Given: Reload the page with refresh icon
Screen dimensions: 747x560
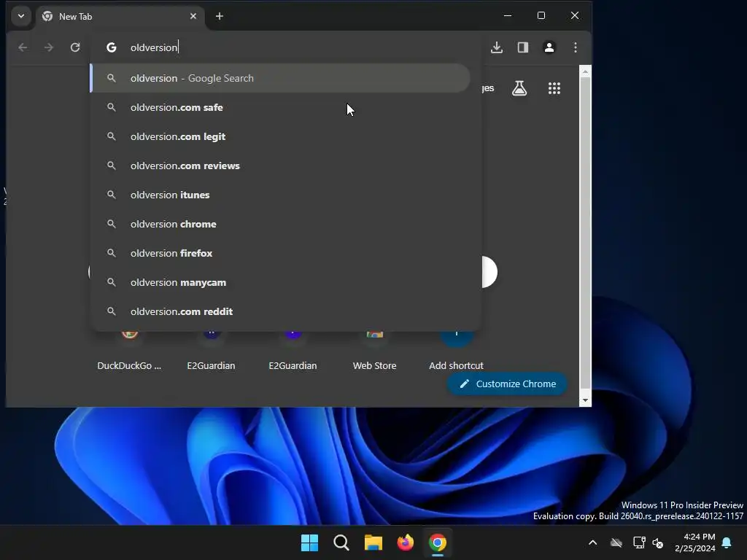Looking at the screenshot, I should coord(75,47).
